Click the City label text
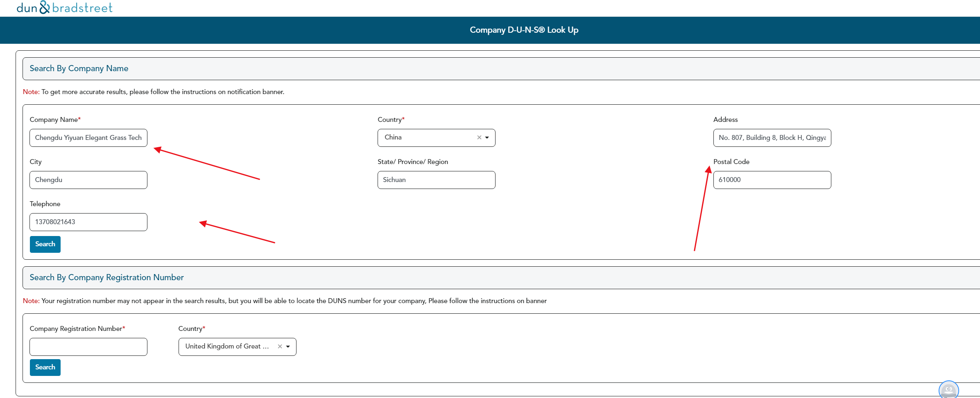Image resolution: width=980 pixels, height=398 pixels. pyautogui.click(x=36, y=162)
